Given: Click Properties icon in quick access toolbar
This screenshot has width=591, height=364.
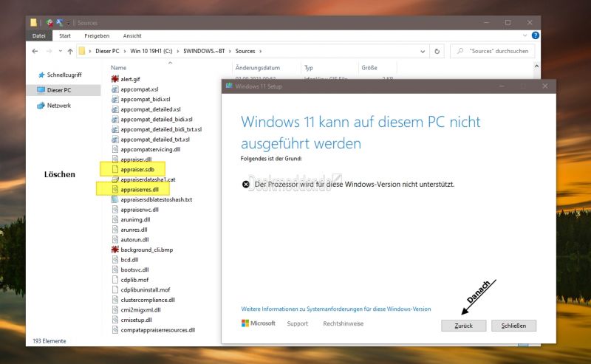Looking at the screenshot, I should 49,23.
